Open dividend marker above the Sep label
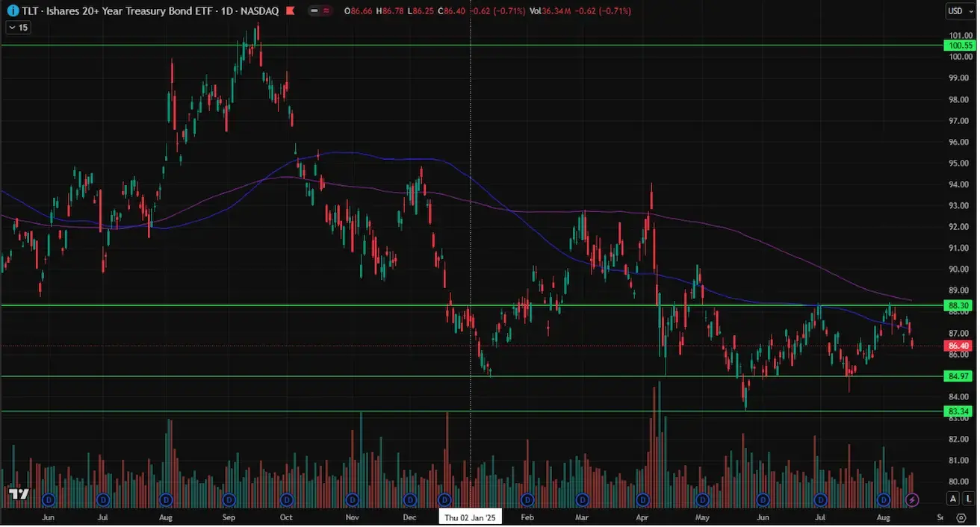 point(229,499)
